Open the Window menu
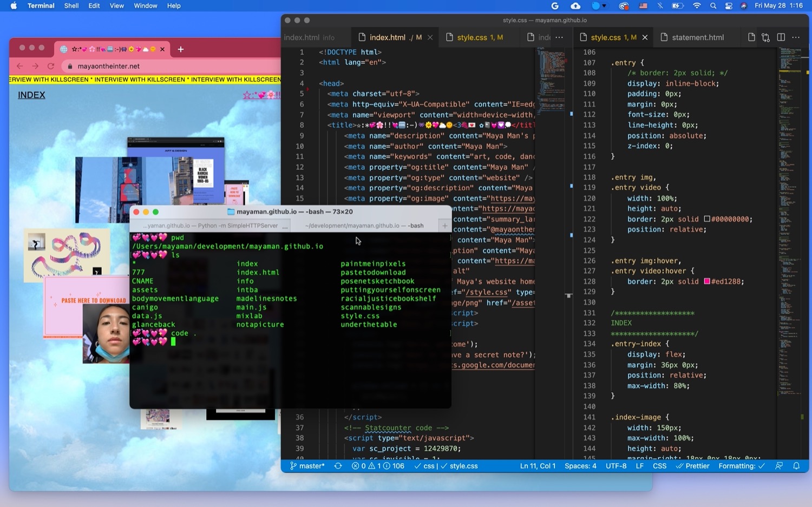This screenshot has height=507, width=812. coord(146,6)
